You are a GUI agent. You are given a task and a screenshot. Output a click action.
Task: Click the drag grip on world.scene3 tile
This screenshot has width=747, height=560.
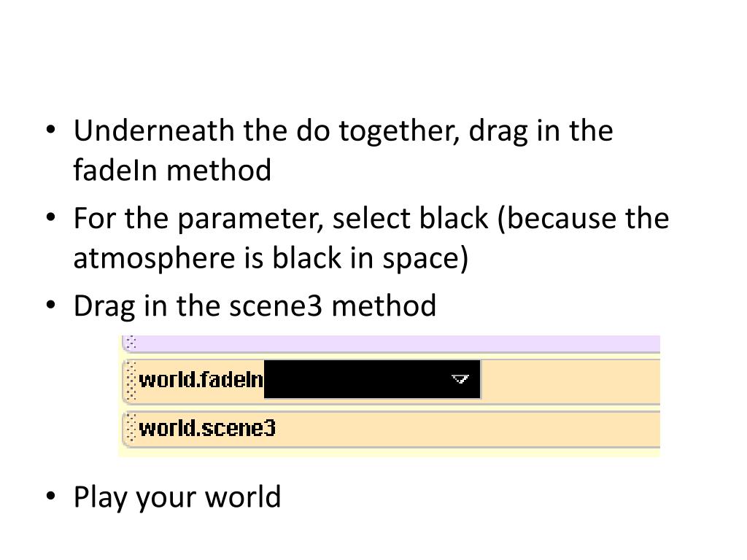[132, 429]
